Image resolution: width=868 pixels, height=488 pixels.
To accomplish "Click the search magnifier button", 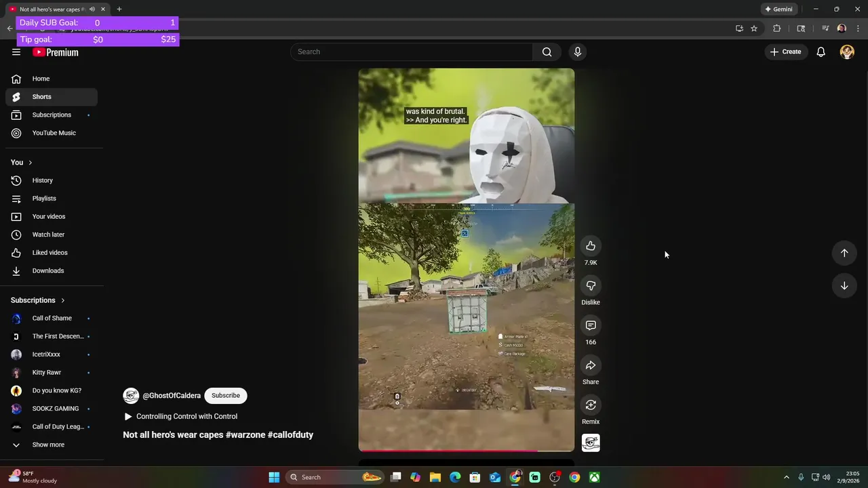I will [x=547, y=52].
